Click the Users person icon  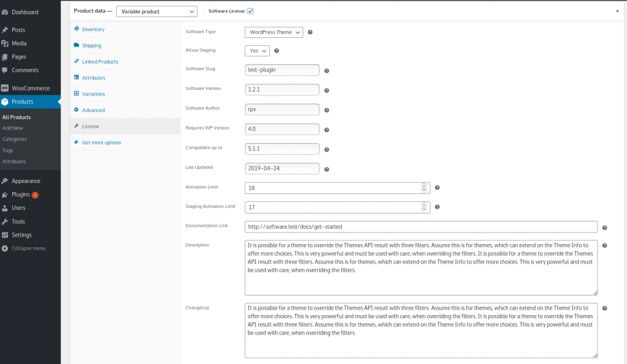click(5, 208)
